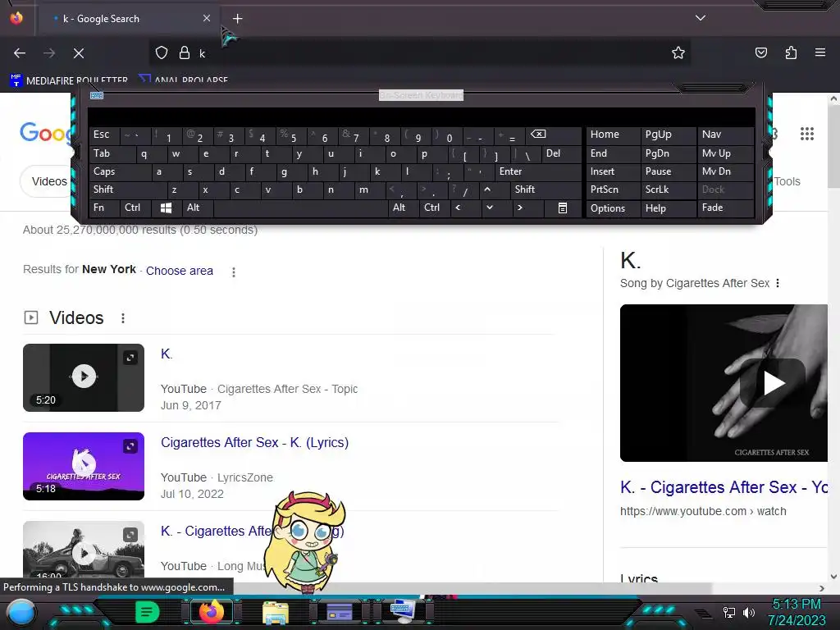Open 'K. - Cigarettes After Sex' YouTube link

point(724,487)
